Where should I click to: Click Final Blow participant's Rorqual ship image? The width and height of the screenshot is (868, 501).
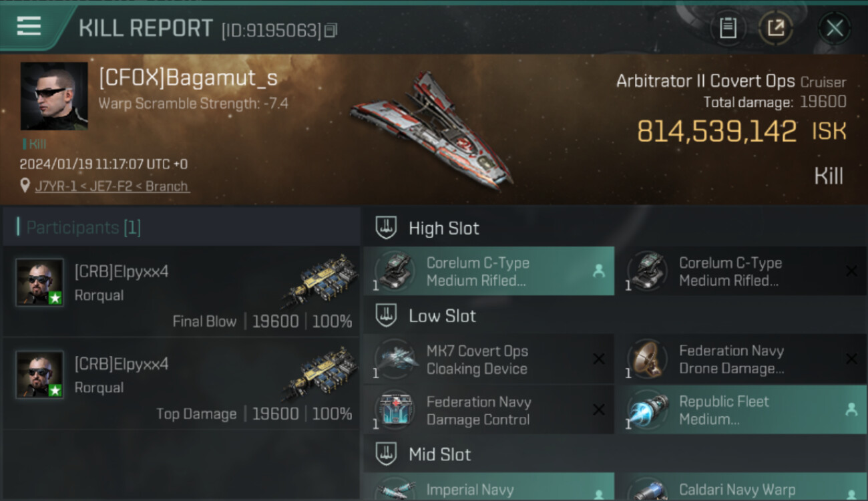(320, 281)
